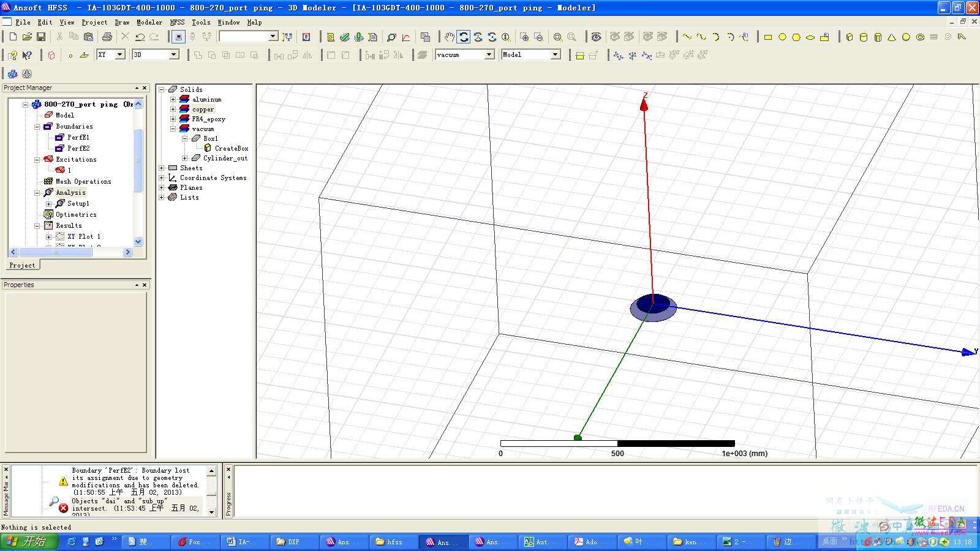
Task: Choose the Draw cone tool
Action: click(x=892, y=37)
